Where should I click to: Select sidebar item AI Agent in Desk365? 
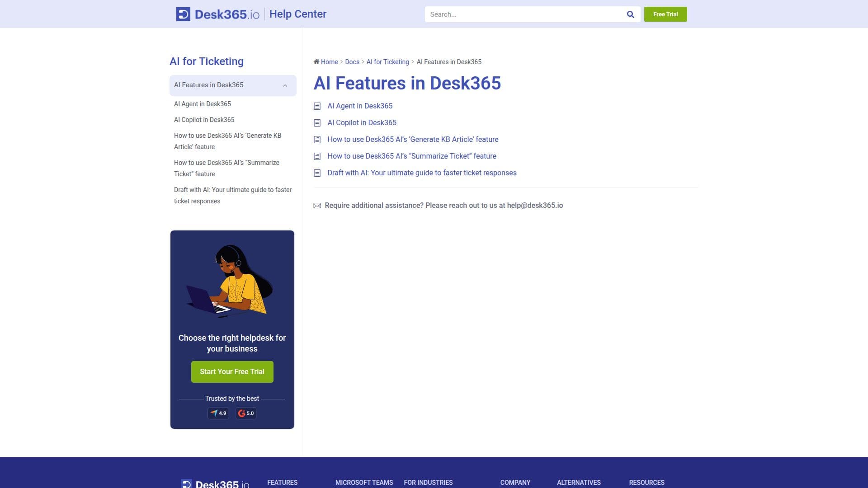203,104
